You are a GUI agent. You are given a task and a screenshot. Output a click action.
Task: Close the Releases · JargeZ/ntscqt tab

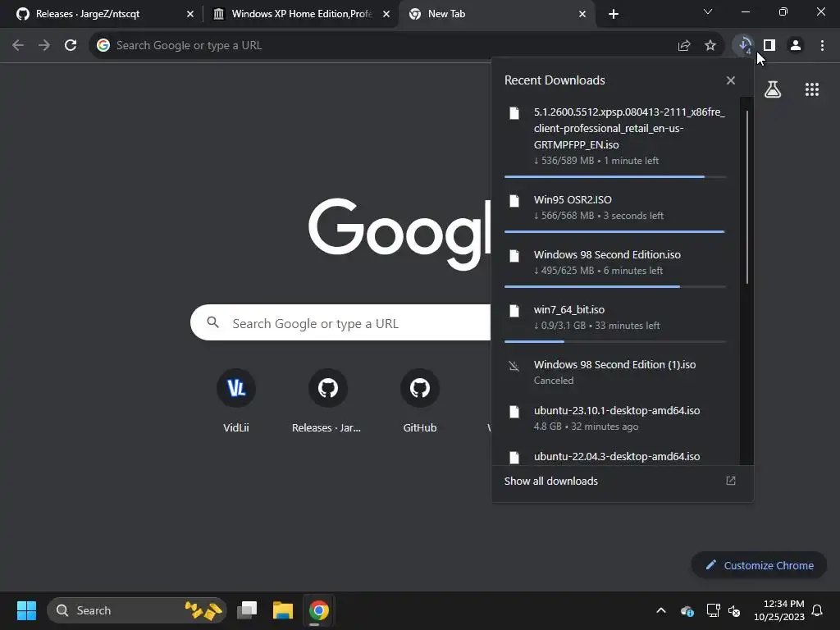tap(190, 14)
